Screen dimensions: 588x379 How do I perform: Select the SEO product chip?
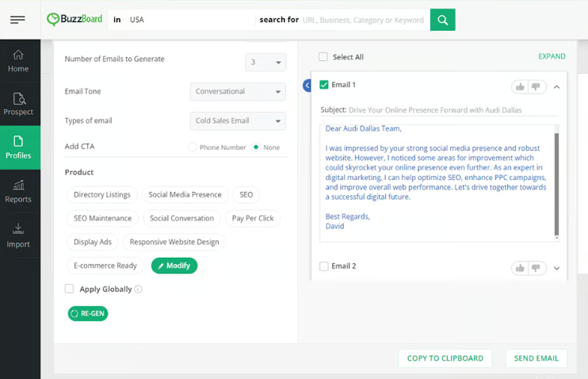click(246, 195)
